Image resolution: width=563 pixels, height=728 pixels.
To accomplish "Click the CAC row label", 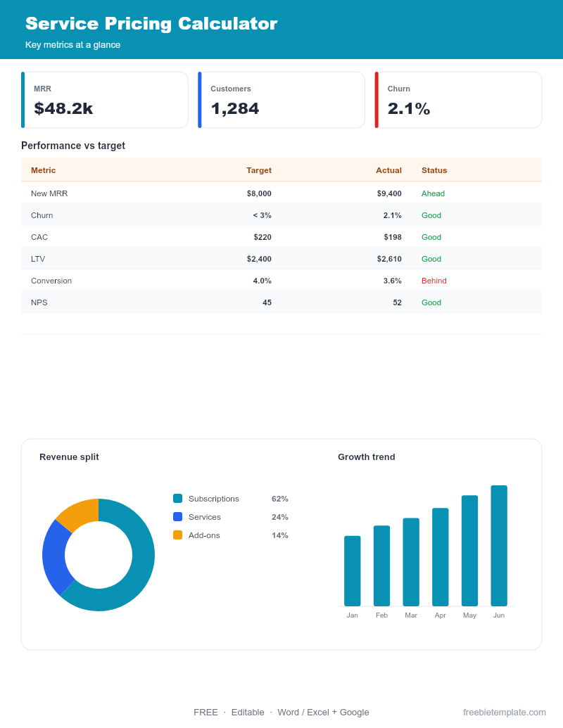I will (x=39, y=237).
